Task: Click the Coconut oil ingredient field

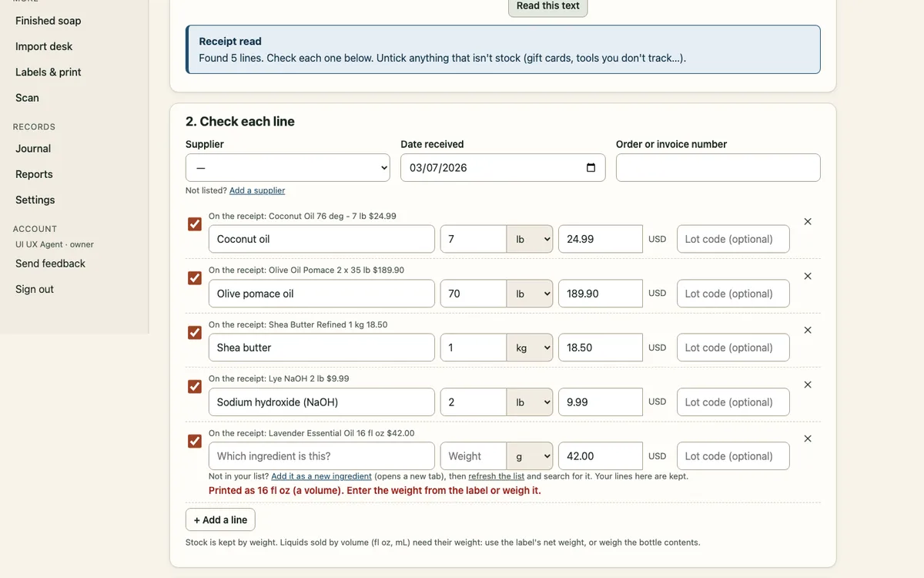Action: click(322, 239)
